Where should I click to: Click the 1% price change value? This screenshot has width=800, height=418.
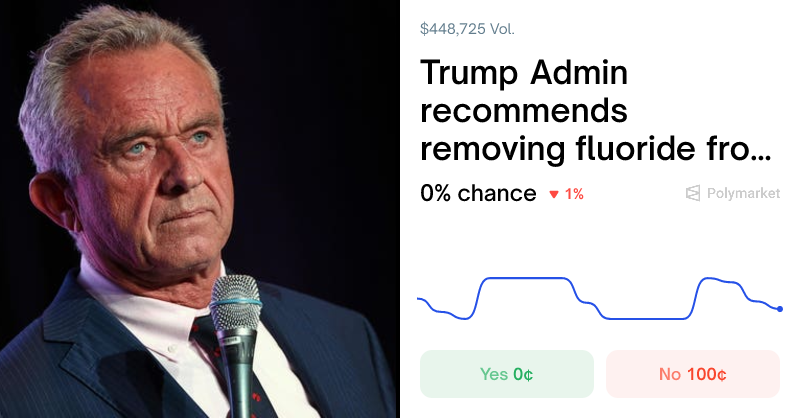[575, 194]
